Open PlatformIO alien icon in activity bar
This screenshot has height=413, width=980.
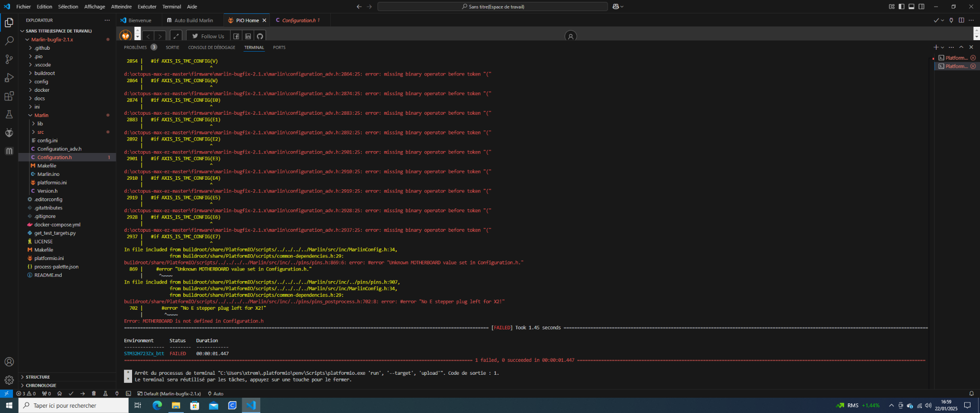(9, 133)
